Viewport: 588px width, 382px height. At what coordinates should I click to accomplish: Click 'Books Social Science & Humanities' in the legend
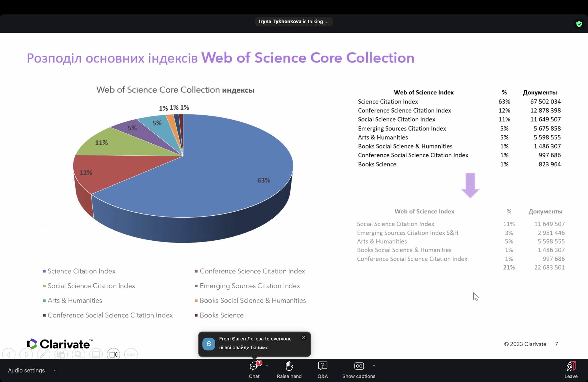[253, 301]
